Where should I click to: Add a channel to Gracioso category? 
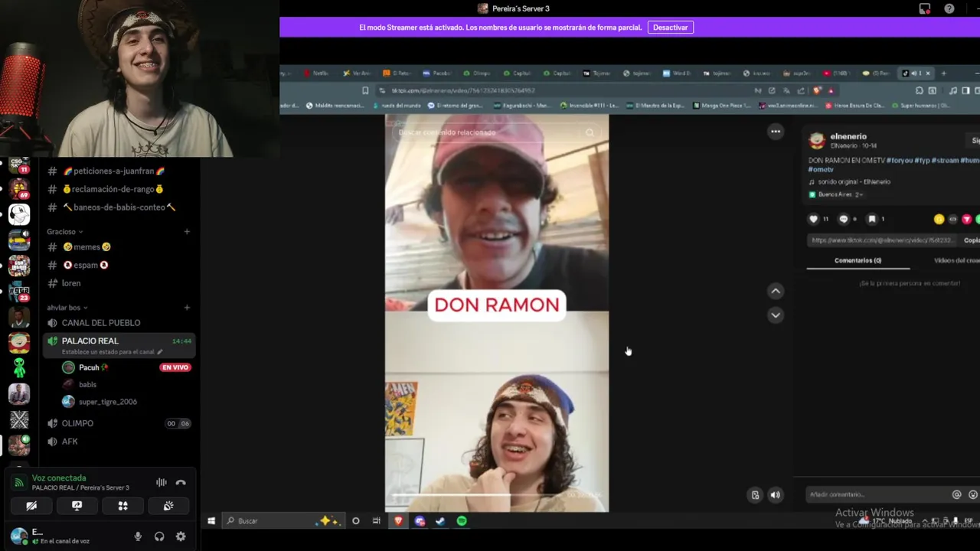tap(187, 232)
